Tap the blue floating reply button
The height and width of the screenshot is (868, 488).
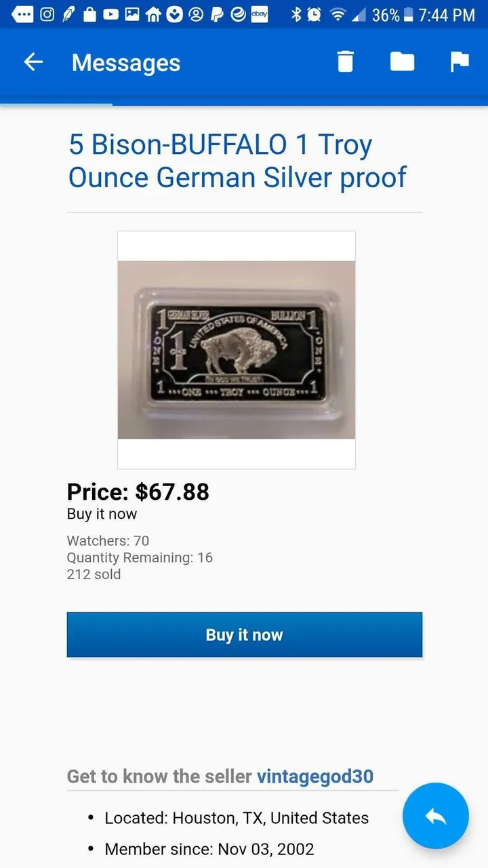[435, 816]
